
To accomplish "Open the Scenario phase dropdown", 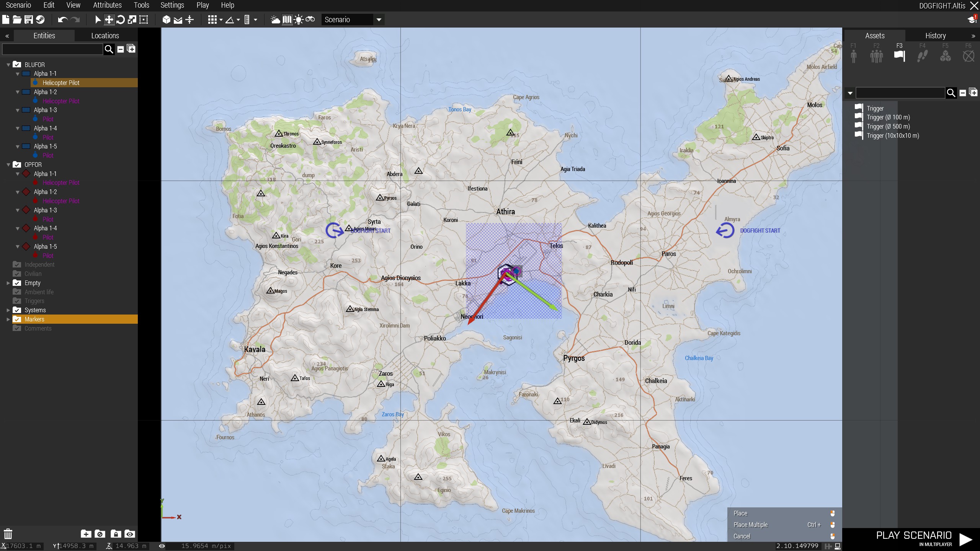I will 353,20.
